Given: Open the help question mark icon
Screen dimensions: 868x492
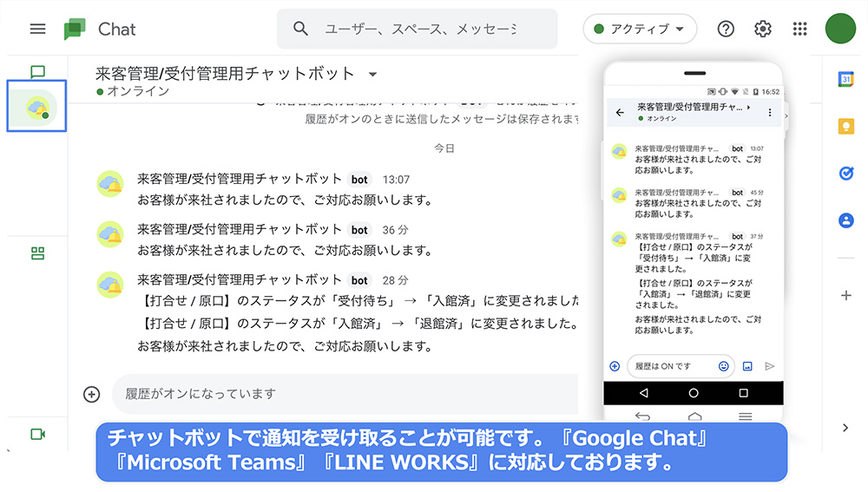Looking at the screenshot, I should coord(726,29).
